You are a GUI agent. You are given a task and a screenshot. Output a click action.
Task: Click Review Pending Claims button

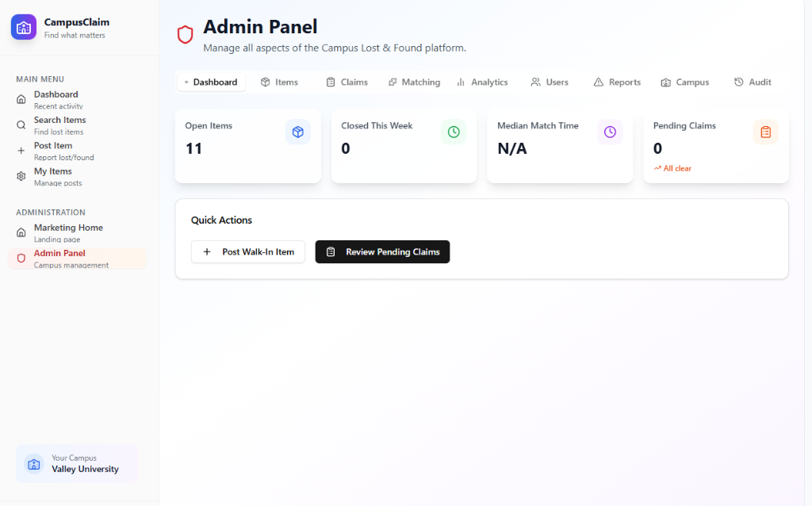[383, 251]
